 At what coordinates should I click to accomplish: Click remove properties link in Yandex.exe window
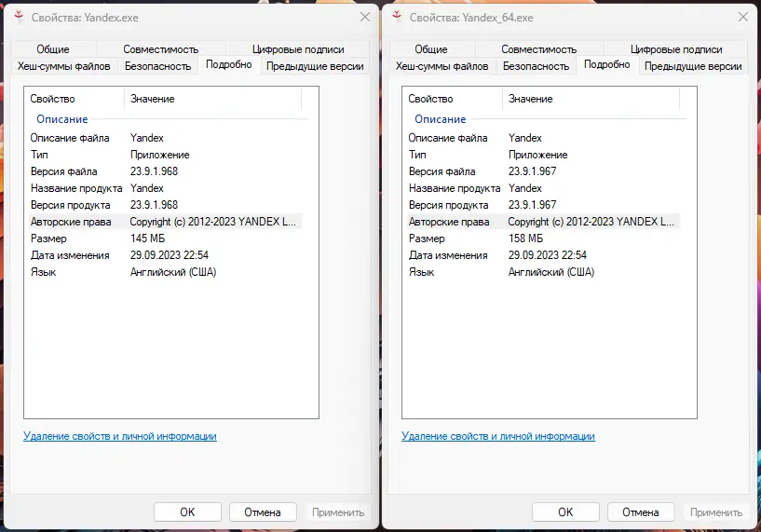pyautogui.click(x=119, y=436)
